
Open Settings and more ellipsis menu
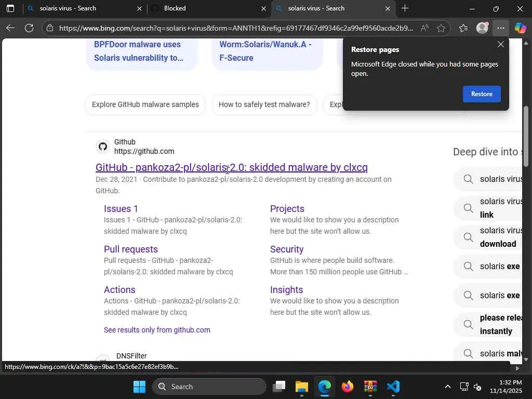pos(501,28)
